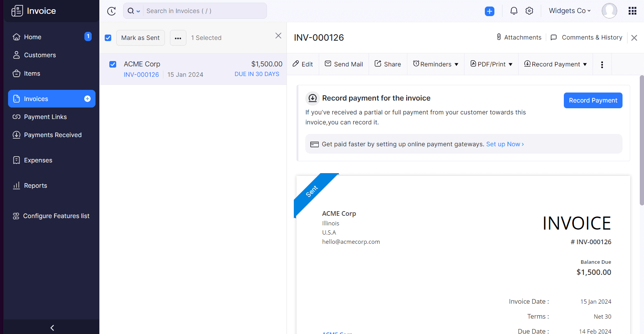This screenshot has height=334, width=644.
Task: Uncheck the ACME Corp invoice checkbox
Action: 113,64
